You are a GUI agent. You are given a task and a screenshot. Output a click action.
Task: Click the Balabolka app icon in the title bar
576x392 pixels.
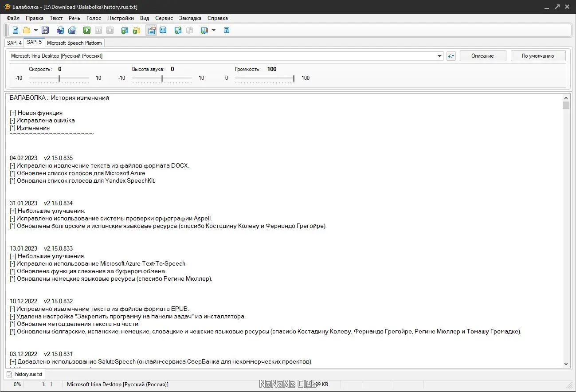tap(7, 6)
